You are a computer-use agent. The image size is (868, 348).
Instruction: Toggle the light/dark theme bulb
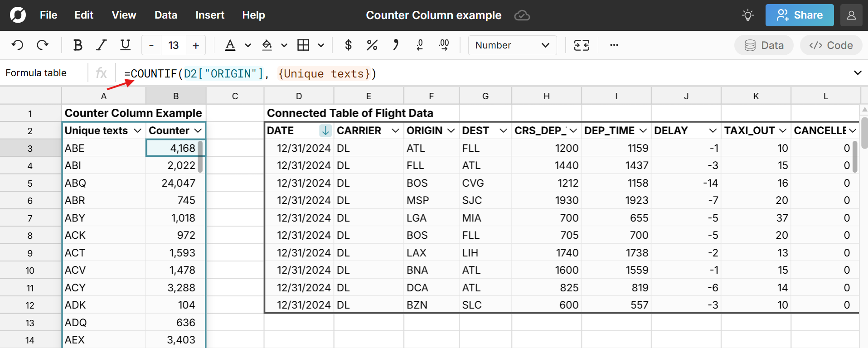coord(747,15)
